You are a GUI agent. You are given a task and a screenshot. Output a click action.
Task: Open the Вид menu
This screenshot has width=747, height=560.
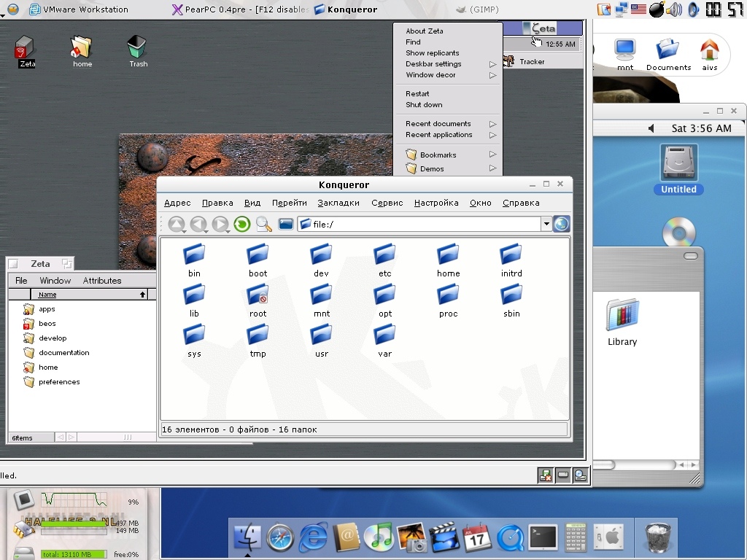252,203
